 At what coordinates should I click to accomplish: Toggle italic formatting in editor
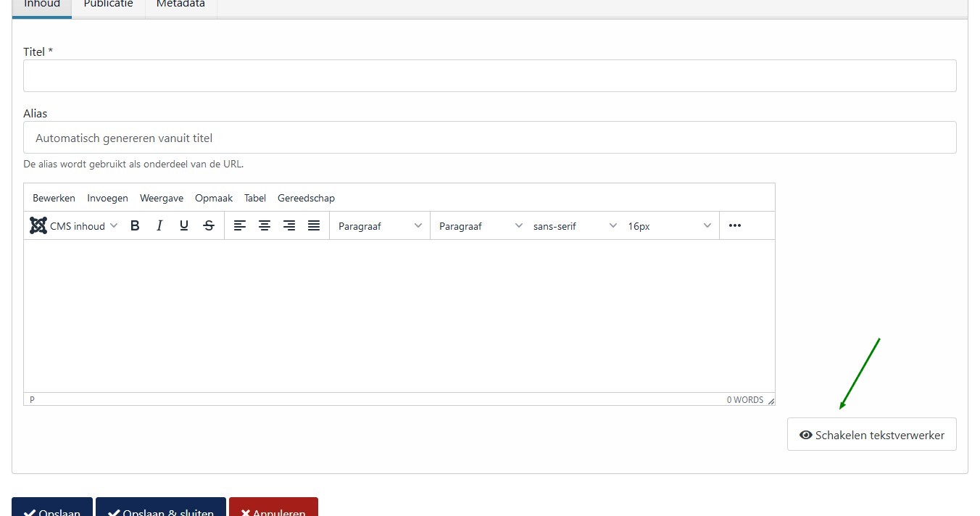(x=159, y=226)
